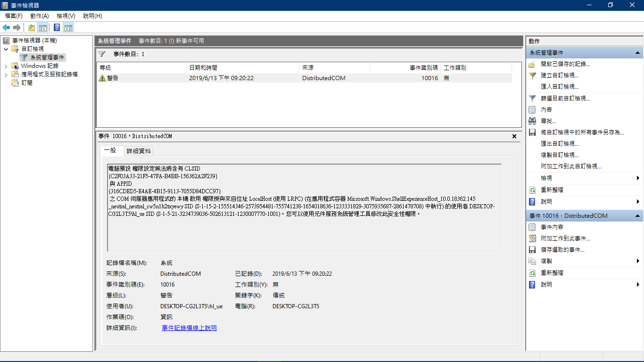Click the 建立自訂檢視 funnel icon

(x=532, y=75)
